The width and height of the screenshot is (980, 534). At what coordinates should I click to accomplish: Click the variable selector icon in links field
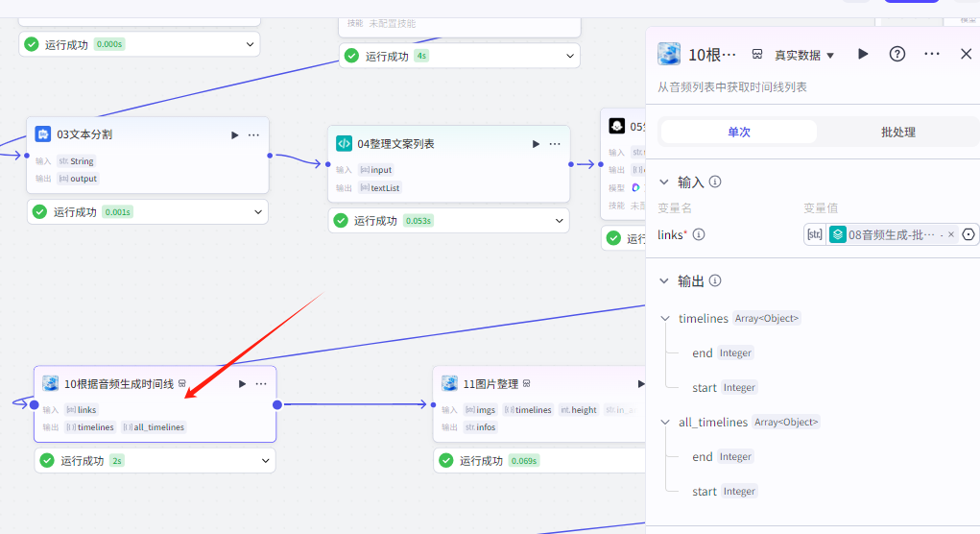click(x=968, y=234)
